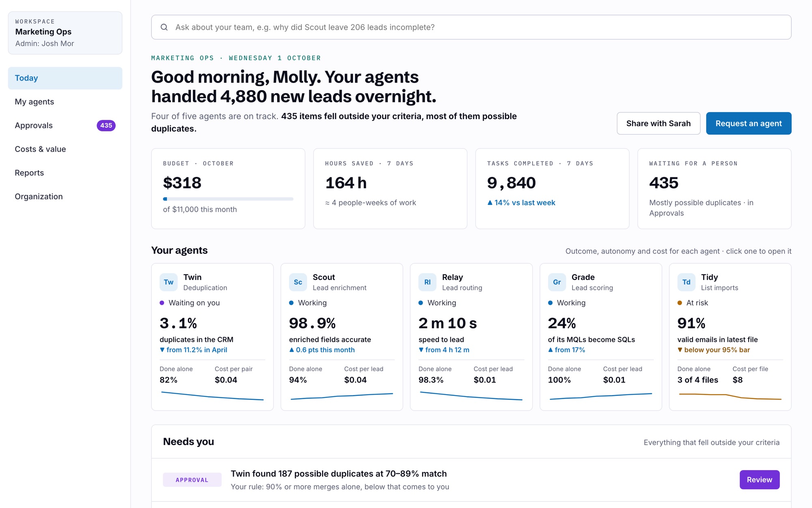Screen dimensions: 812x508
Task: Click 'from 4 h 12 m' on Relay
Action: click(444, 350)
